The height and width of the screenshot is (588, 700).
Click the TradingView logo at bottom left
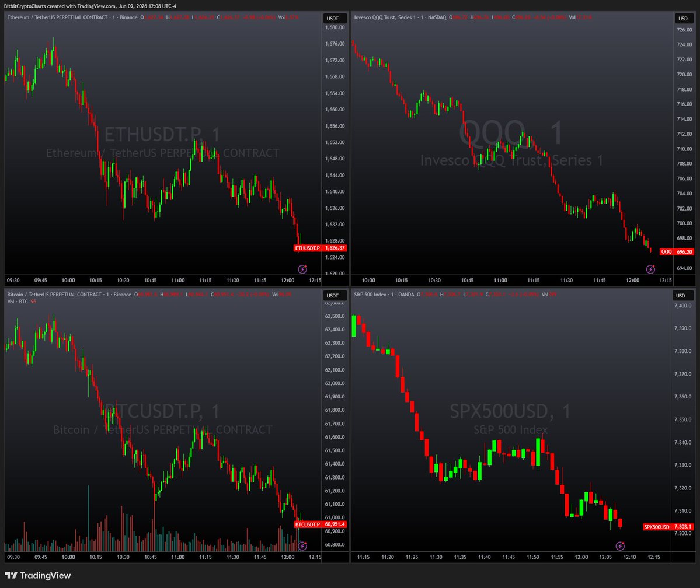38,576
